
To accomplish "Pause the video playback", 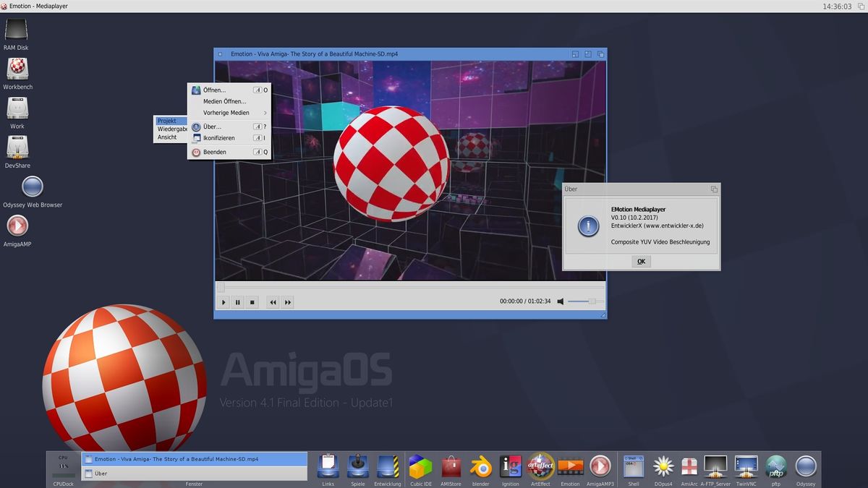I will pyautogui.click(x=237, y=302).
